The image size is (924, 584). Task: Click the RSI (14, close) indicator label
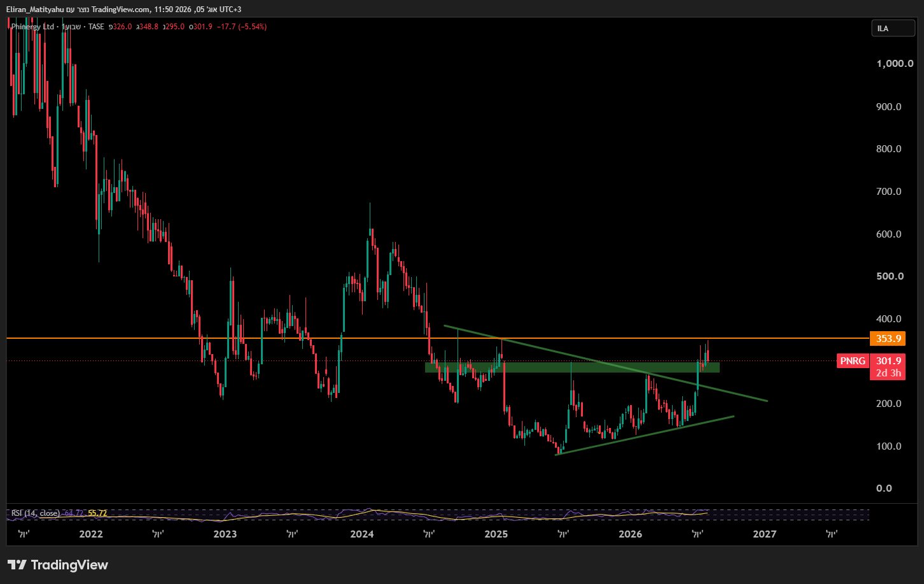(36, 513)
